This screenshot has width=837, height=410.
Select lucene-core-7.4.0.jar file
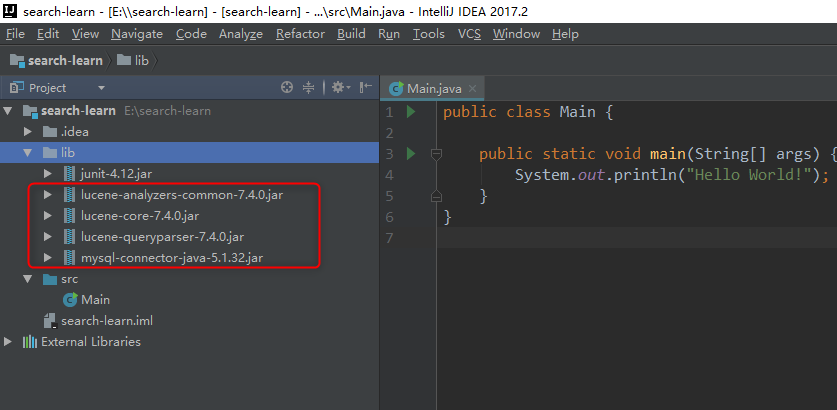pyautogui.click(x=140, y=216)
